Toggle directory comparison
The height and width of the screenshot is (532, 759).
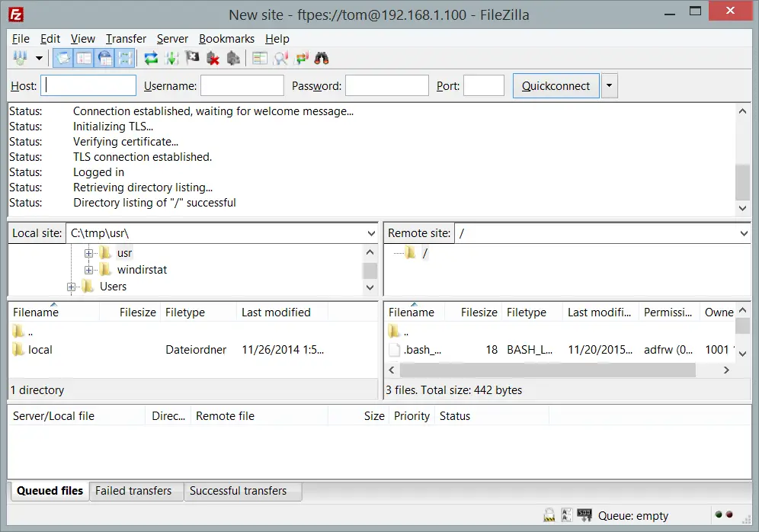point(280,59)
